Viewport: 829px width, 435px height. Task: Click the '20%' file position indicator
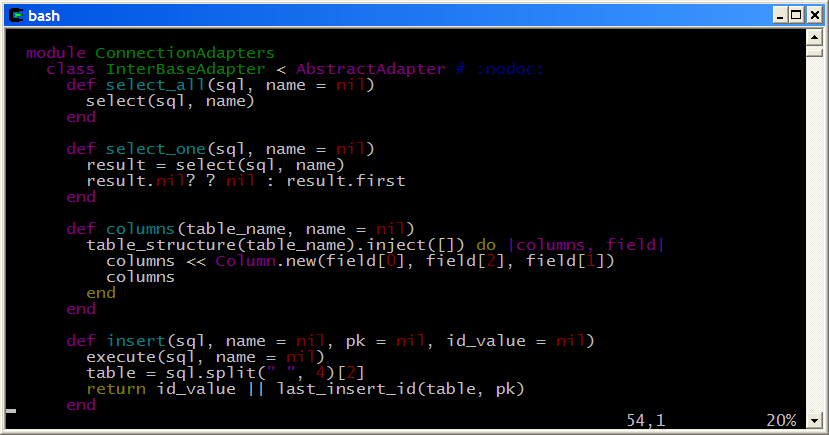781,421
